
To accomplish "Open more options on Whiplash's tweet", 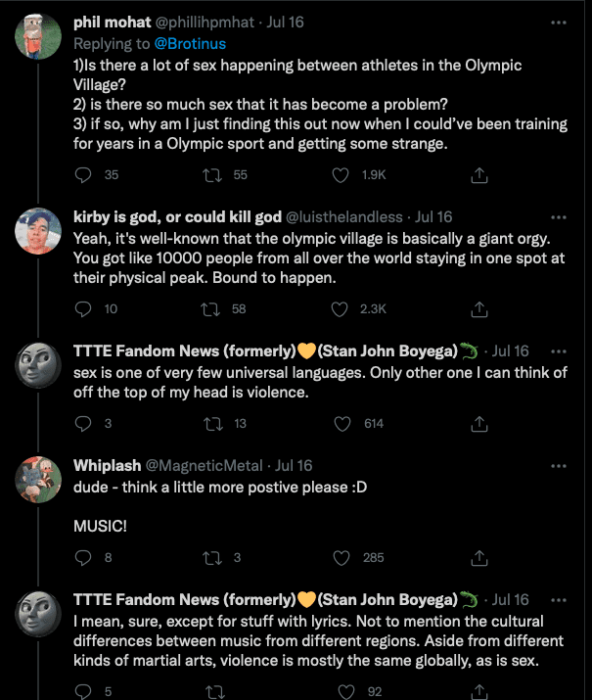I will (559, 466).
